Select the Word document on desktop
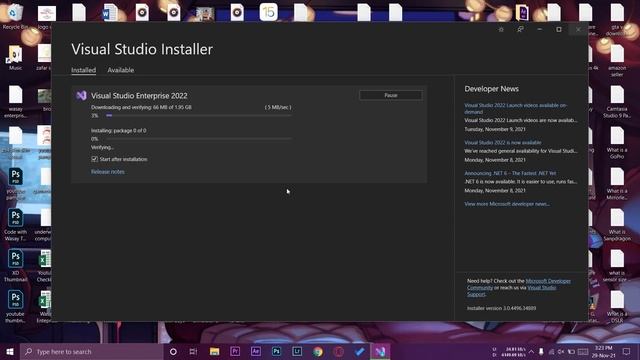The image size is (640, 360). click(109, 13)
